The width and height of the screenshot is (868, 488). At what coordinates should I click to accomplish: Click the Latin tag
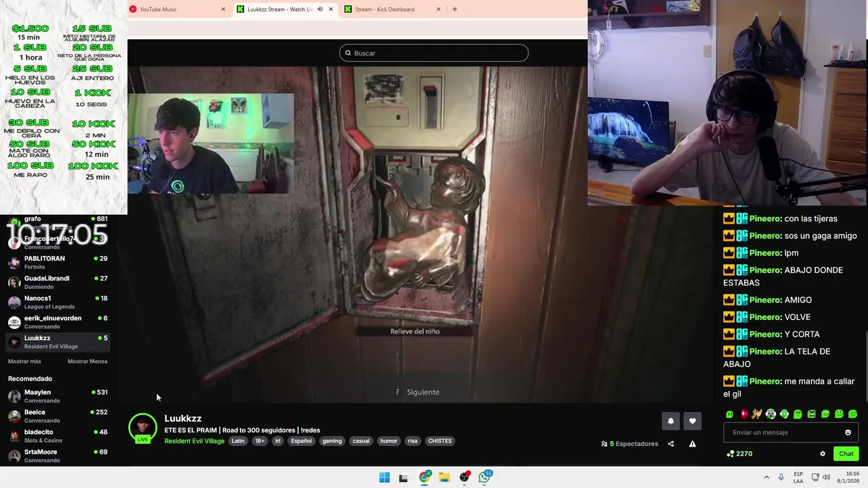click(x=238, y=441)
